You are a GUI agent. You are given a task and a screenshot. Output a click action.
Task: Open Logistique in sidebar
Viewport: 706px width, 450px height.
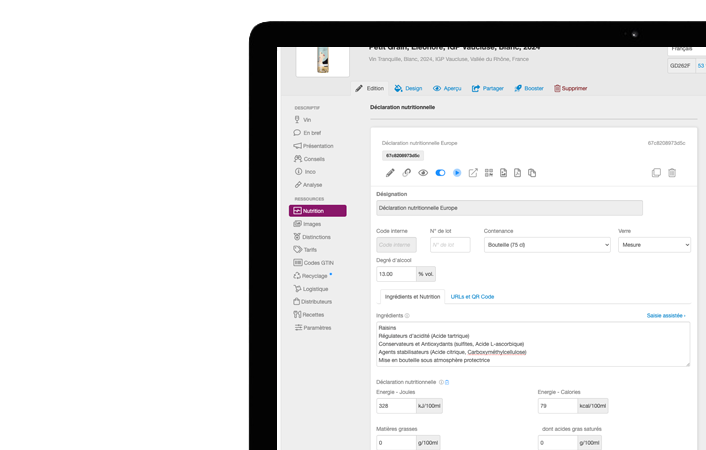[311, 289]
